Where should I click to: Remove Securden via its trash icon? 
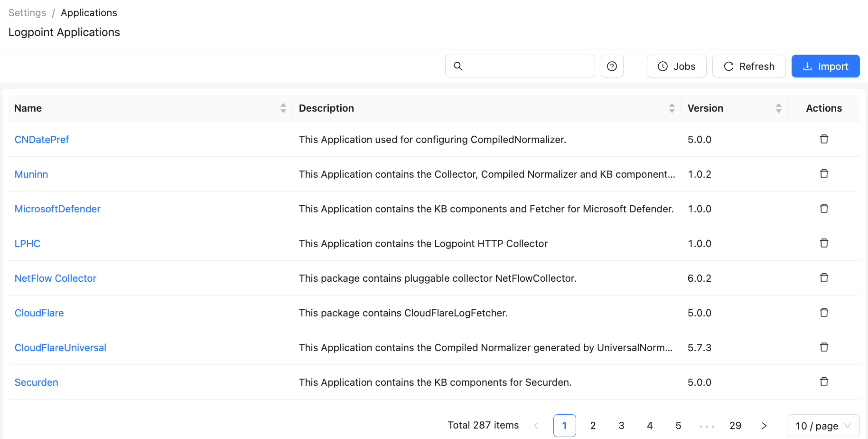click(x=824, y=382)
